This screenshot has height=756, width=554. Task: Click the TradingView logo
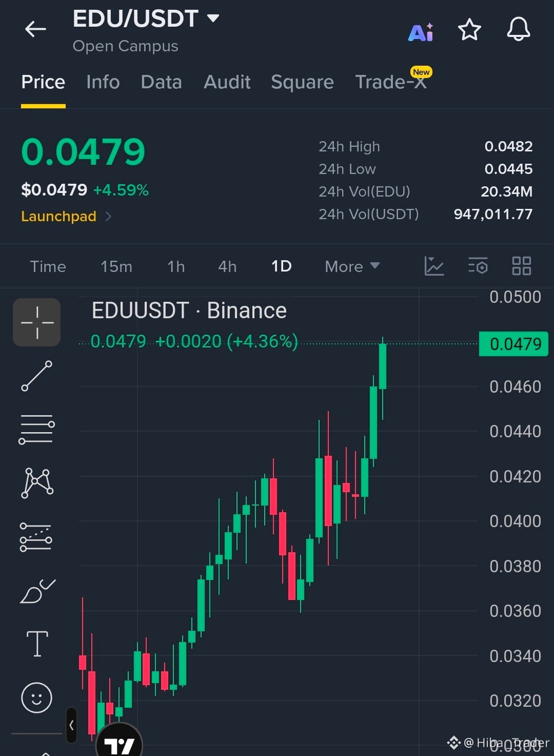point(119,742)
